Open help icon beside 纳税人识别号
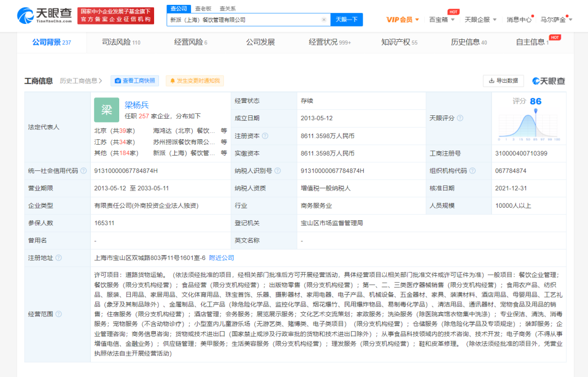This screenshot has height=377, width=588. [x=278, y=170]
